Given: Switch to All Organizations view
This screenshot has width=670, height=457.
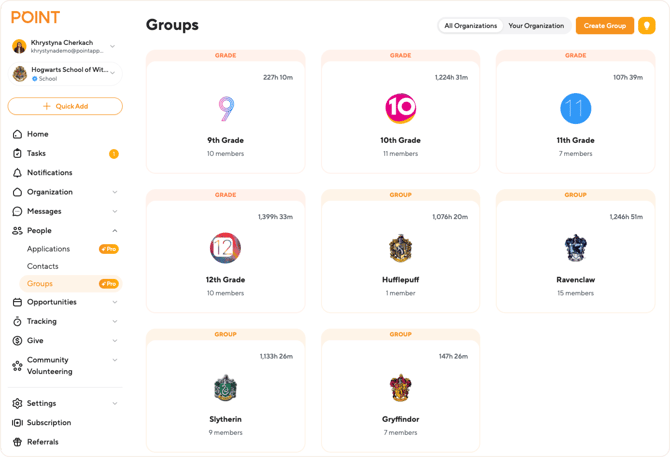Looking at the screenshot, I should (x=470, y=26).
